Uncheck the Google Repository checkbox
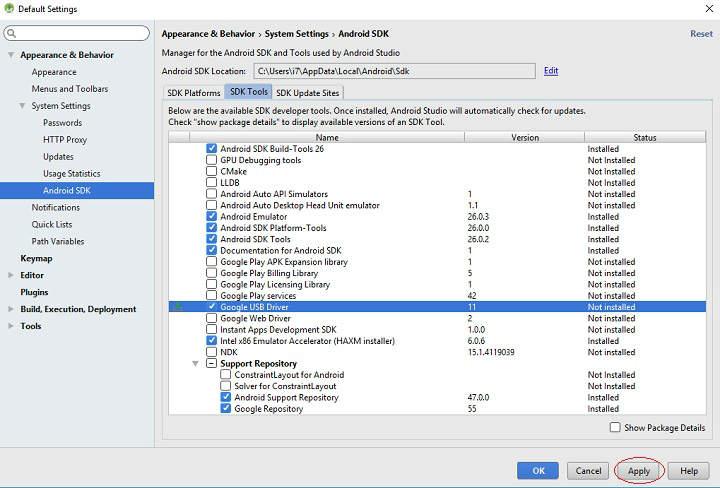 (x=225, y=408)
